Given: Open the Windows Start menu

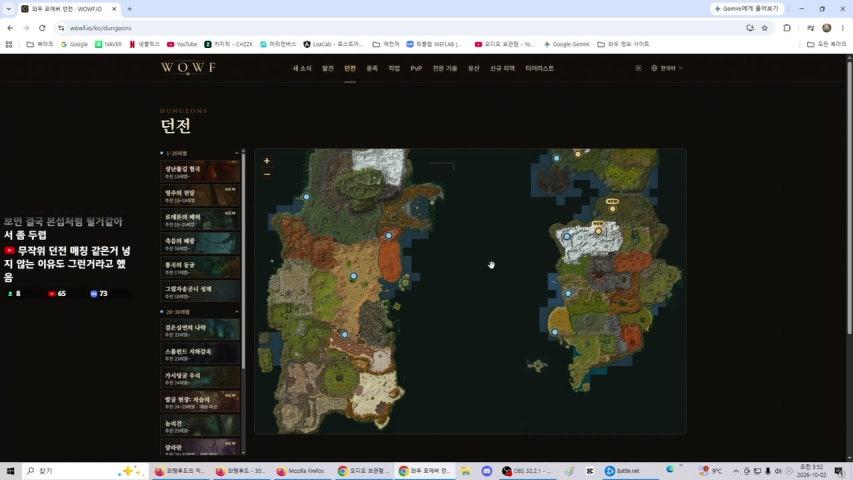Looking at the screenshot, I should point(10,471).
